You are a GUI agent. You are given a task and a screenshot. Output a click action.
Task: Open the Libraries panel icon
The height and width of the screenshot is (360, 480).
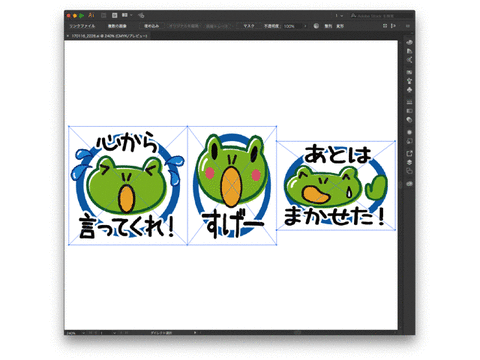pyautogui.click(x=409, y=184)
